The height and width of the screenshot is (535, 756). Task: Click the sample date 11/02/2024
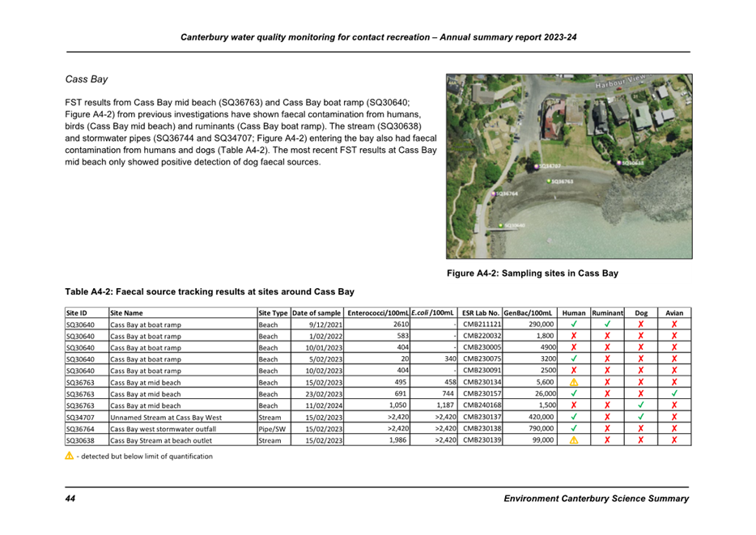(x=324, y=405)
